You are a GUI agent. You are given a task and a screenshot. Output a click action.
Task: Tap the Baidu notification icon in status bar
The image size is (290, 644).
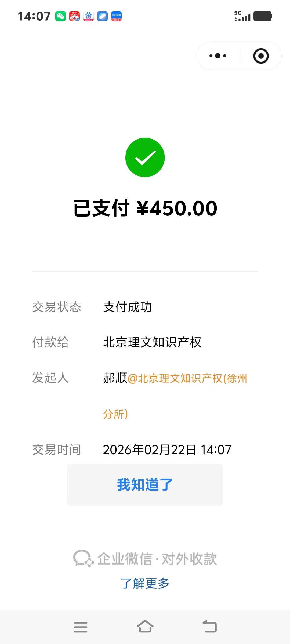click(x=88, y=16)
